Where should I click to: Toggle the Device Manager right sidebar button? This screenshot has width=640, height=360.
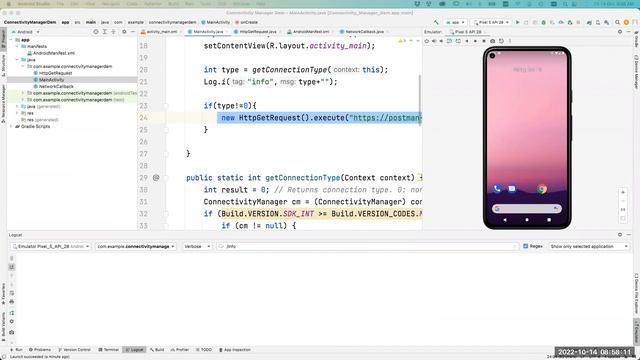(x=636, y=72)
